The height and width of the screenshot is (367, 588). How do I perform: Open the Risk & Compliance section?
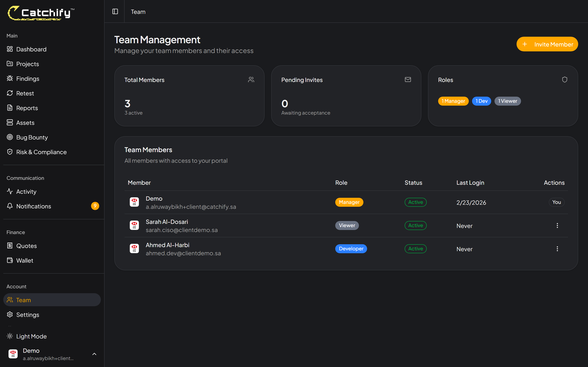(41, 152)
